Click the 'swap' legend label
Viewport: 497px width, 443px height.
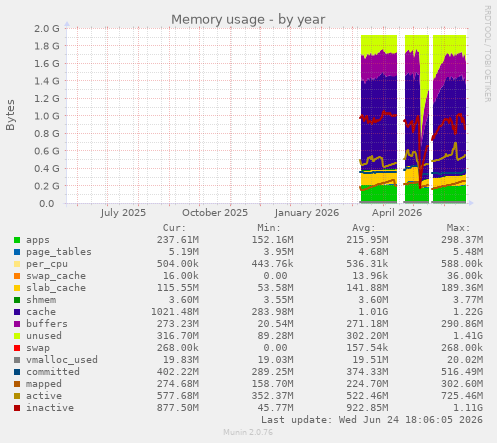38,348
